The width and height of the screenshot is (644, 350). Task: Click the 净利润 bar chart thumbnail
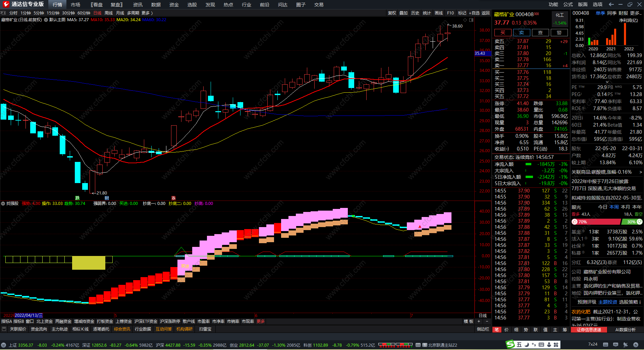pyautogui.click(x=607, y=34)
